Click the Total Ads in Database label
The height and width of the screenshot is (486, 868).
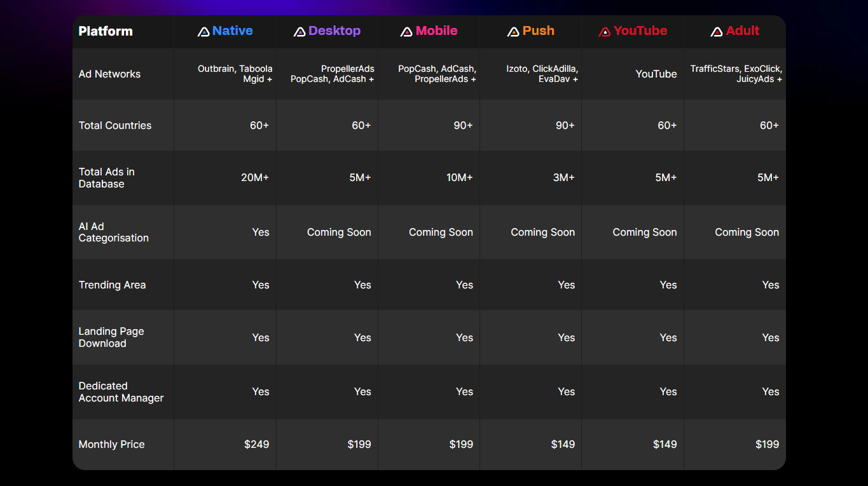[x=106, y=178]
